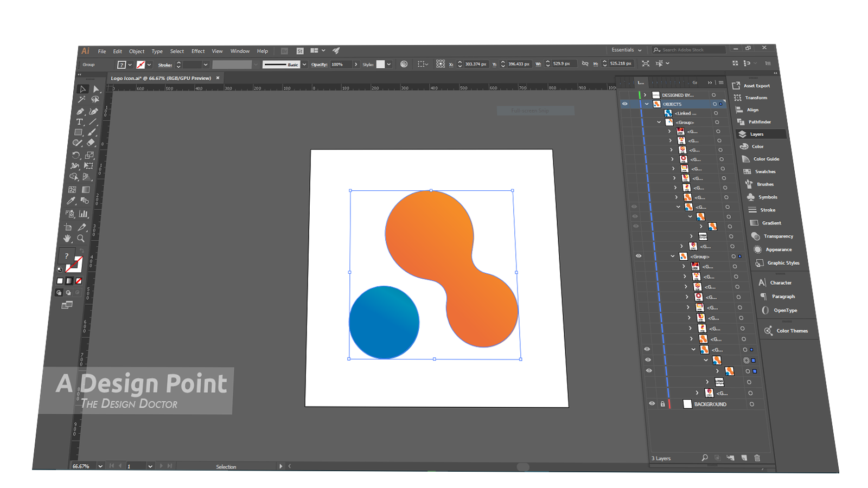Locate object with Layers panel magnifier
This screenshot has width=868, height=488.
(x=704, y=458)
